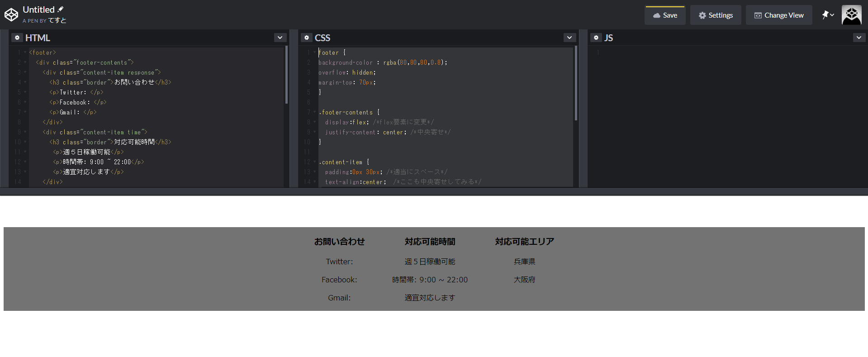
Task: Edit the pen title pencil icon
Action: click(x=61, y=9)
